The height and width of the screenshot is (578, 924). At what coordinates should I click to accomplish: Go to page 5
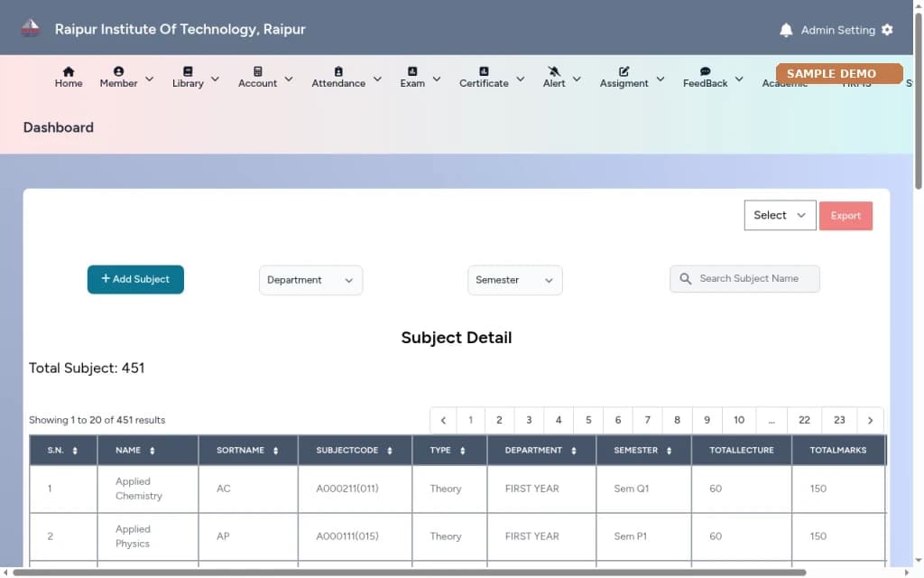[x=588, y=420]
